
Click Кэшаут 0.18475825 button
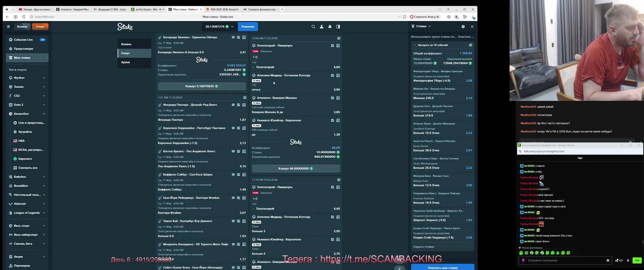pos(202,86)
